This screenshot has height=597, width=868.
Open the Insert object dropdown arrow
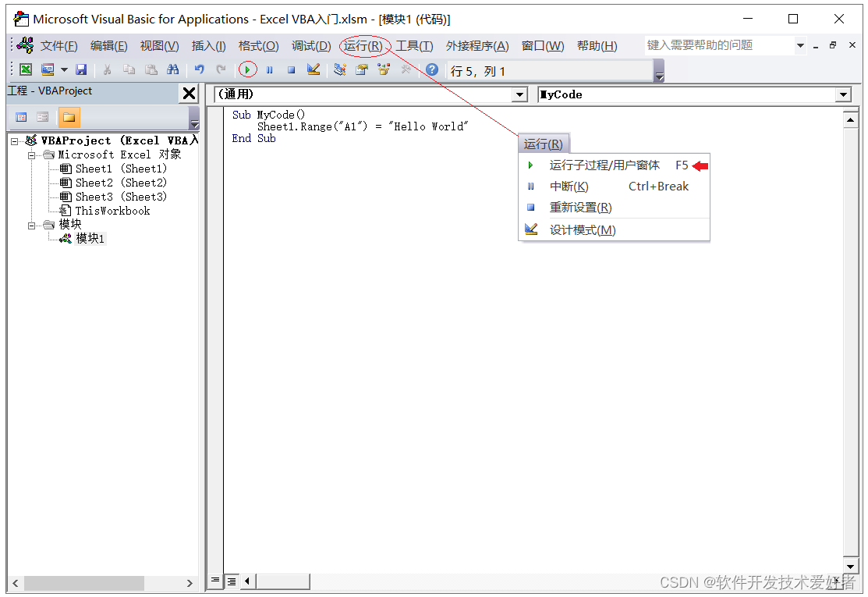pos(64,69)
